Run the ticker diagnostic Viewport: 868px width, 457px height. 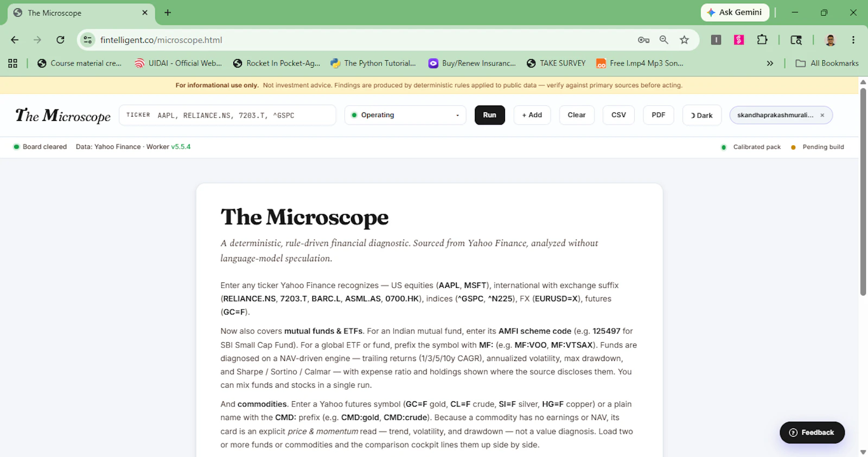[489, 115]
